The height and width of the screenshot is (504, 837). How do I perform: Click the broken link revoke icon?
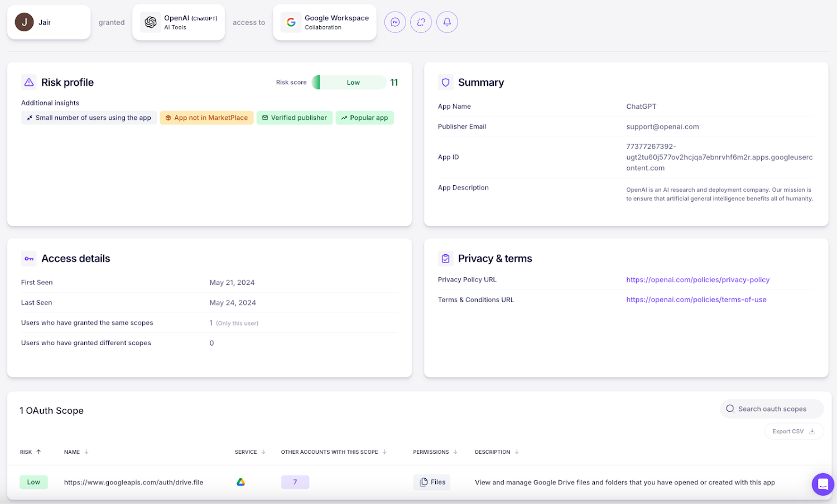coord(421,22)
